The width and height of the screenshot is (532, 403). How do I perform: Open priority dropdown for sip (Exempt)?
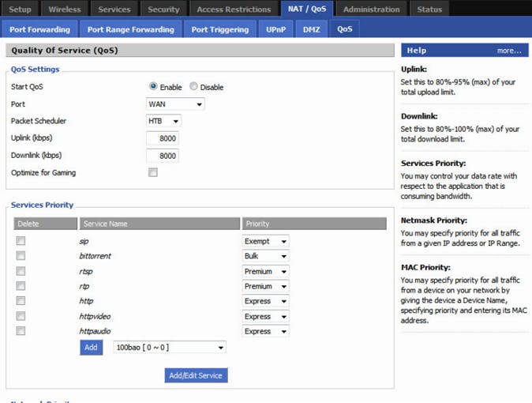tap(266, 241)
